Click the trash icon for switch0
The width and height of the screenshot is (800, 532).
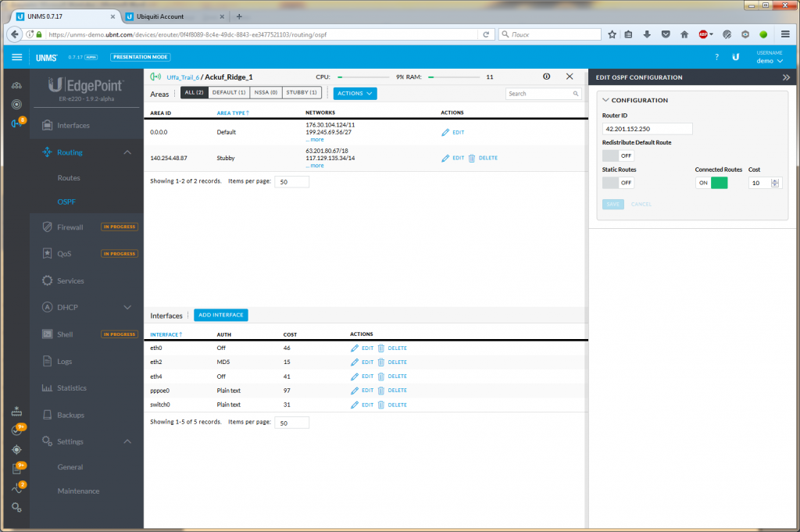pos(380,405)
